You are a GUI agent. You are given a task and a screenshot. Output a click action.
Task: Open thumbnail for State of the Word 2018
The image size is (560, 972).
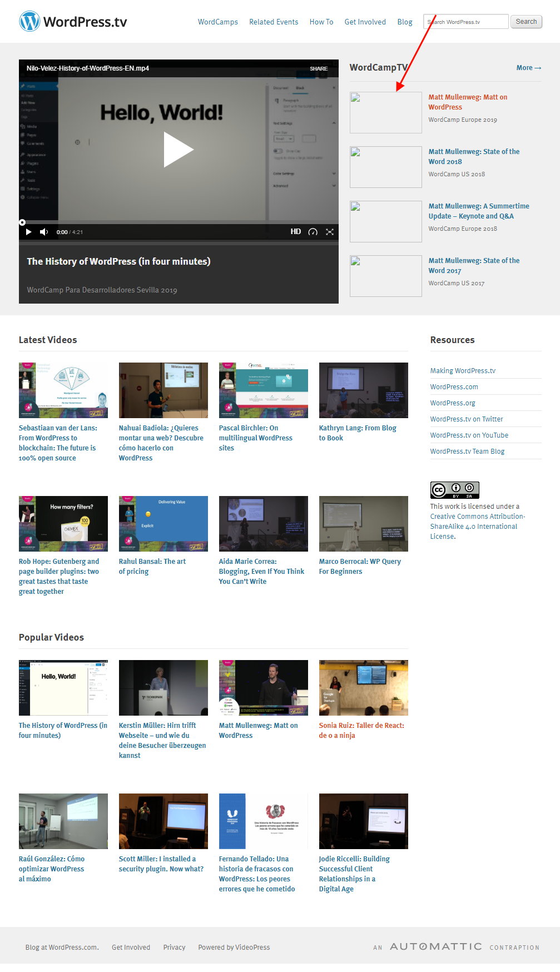coord(386,167)
